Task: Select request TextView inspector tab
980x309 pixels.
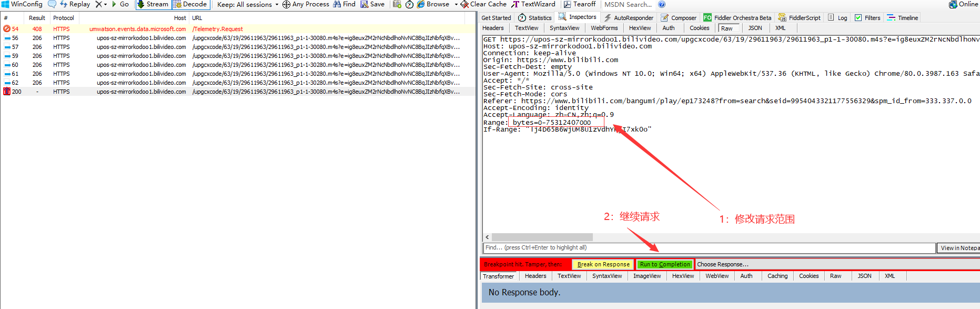Action: (x=527, y=28)
